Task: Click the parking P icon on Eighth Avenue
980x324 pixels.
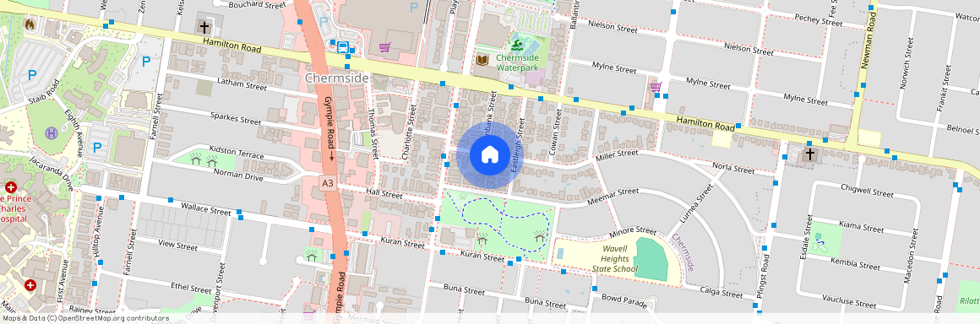Action: [96, 148]
